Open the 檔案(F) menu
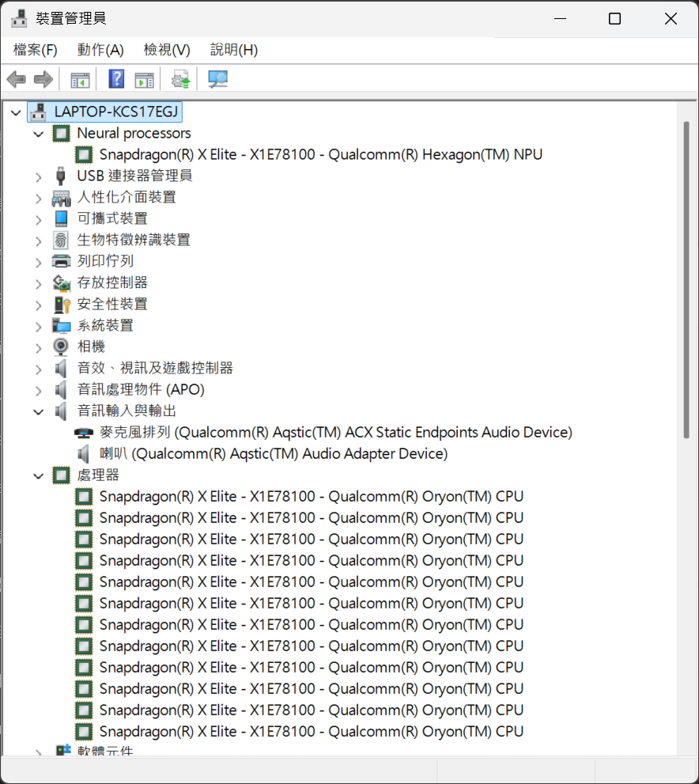Screen dimensions: 699x784 click(x=36, y=50)
